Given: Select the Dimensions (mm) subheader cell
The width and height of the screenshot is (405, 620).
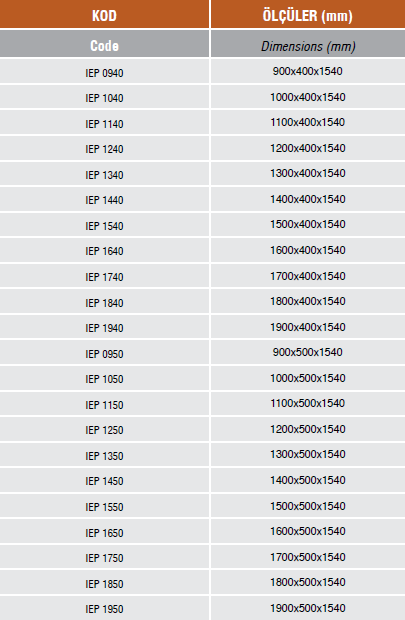Looking at the screenshot, I should click(308, 44).
